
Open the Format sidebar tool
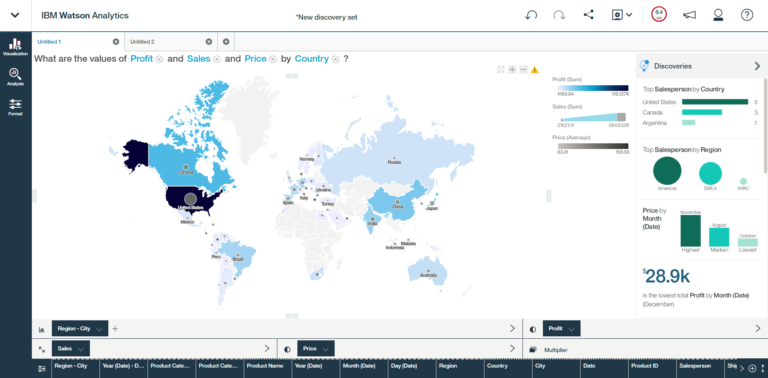pos(15,107)
